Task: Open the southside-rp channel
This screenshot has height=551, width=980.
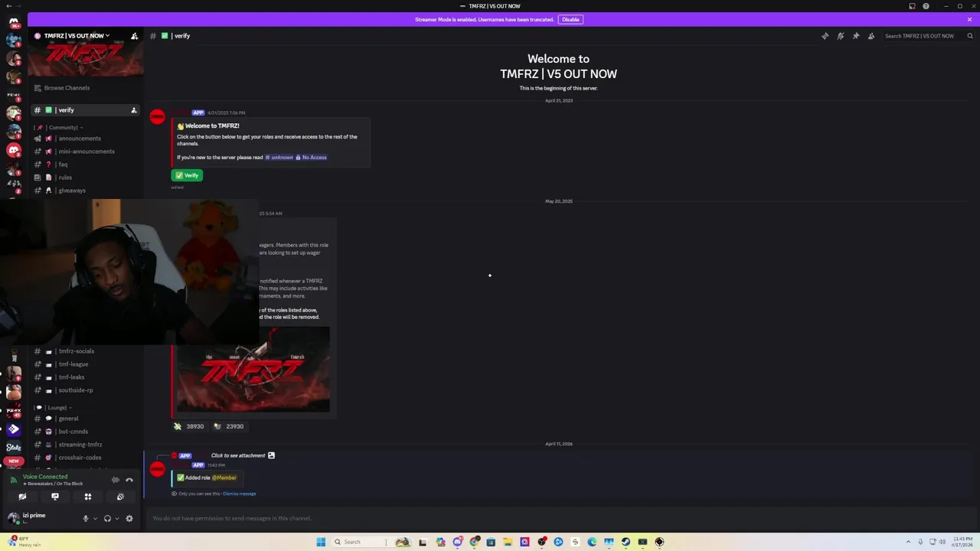Action: 85,390
